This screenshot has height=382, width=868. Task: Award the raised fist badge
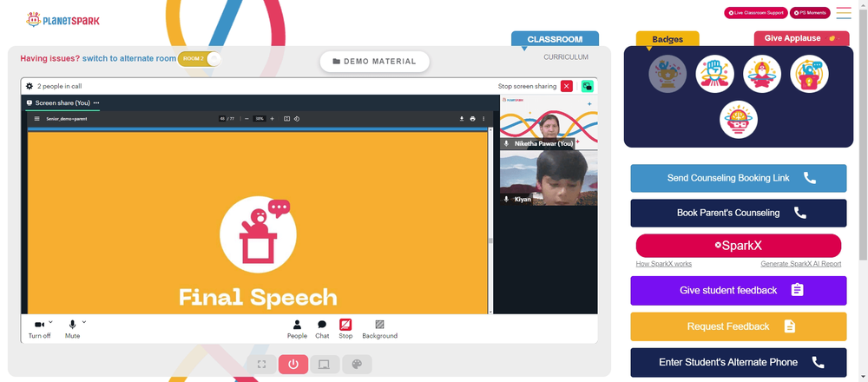pyautogui.click(x=714, y=74)
